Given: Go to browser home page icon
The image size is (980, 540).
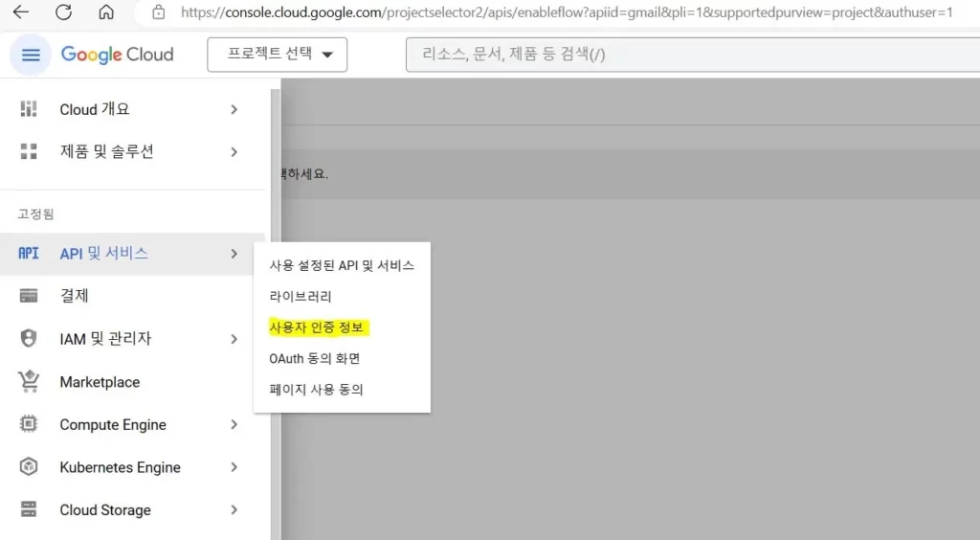Looking at the screenshot, I should point(106,11).
